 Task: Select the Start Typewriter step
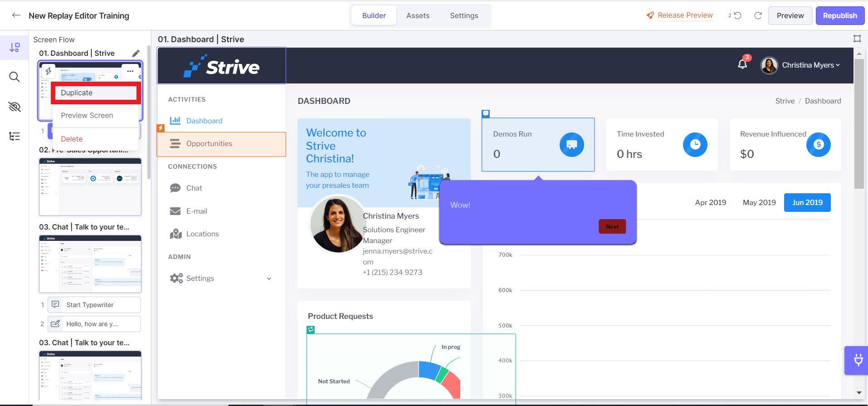tap(94, 305)
